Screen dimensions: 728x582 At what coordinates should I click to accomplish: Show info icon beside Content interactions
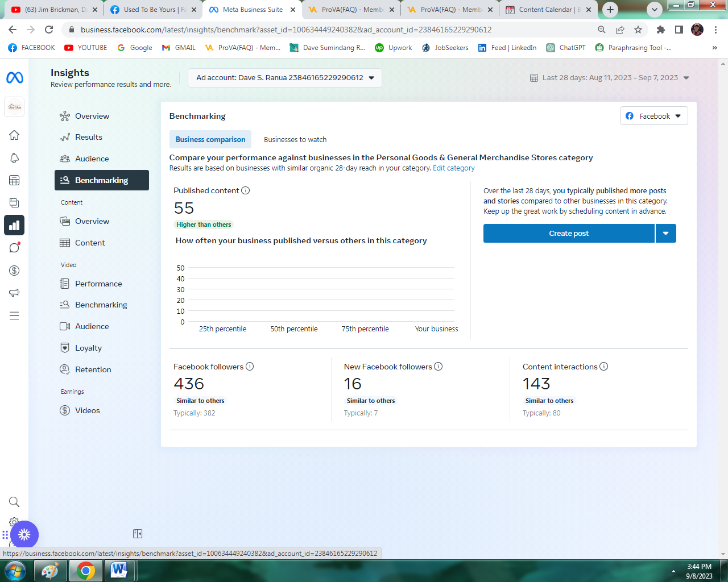pos(604,367)
